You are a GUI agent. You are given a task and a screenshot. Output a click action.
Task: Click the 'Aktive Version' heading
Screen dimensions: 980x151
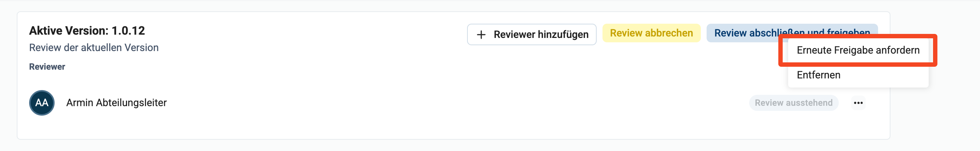point(68,31)
